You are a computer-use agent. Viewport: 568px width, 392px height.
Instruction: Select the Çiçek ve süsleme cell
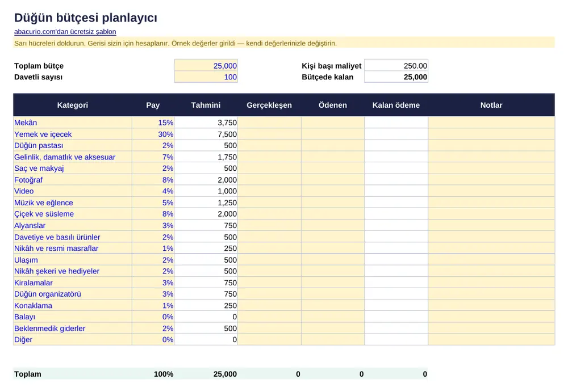point(73,213)
